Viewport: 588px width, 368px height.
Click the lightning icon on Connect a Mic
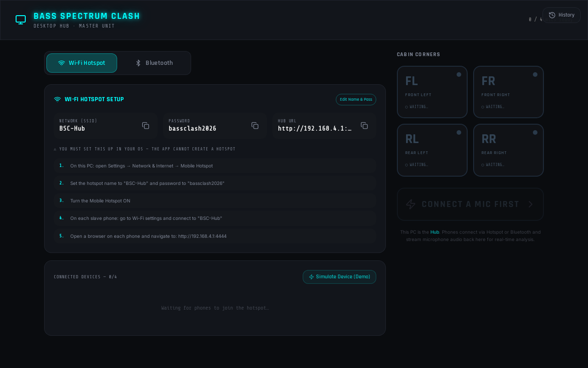coord(411,204)
